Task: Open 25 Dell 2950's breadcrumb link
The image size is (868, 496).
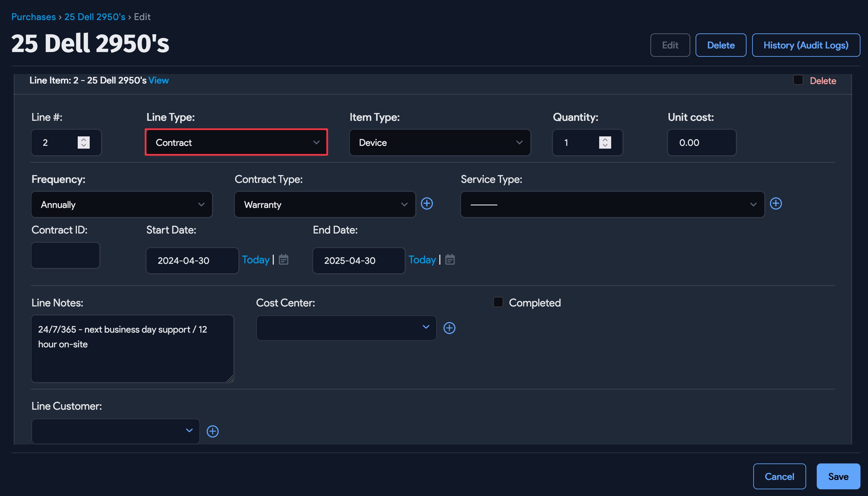Action: [95, 17]
